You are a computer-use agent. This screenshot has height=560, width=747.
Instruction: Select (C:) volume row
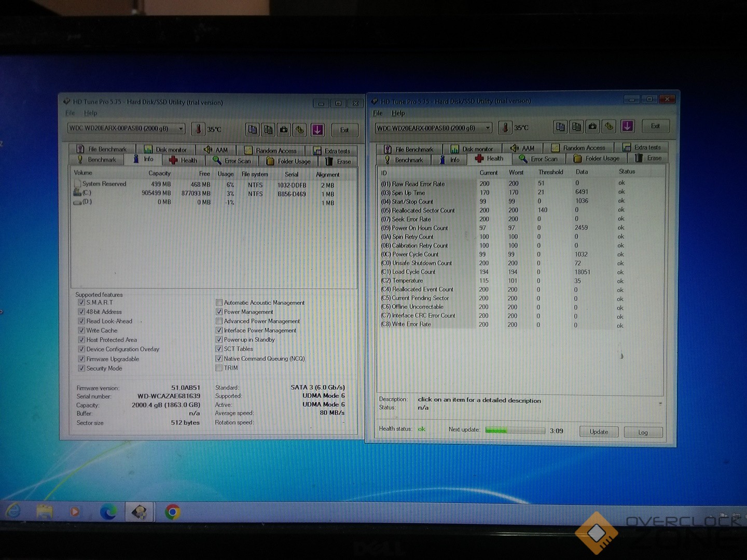tap(213, 193)
